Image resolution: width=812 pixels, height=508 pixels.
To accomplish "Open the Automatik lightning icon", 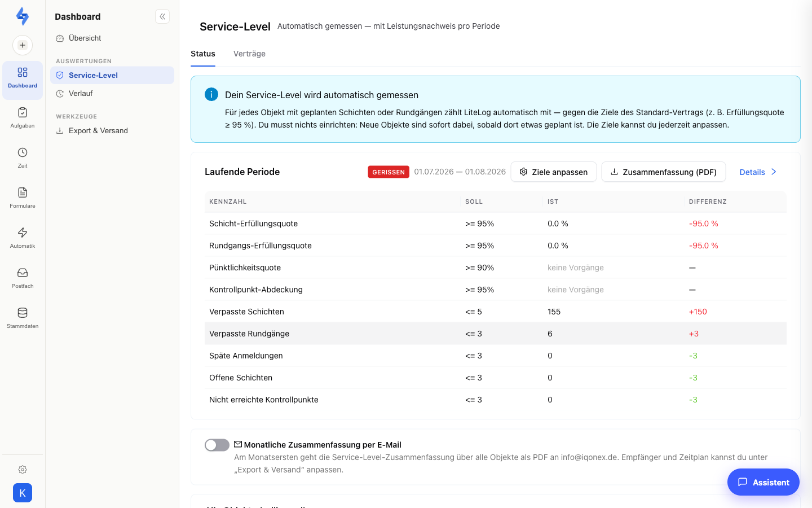I will tap(23, 238).
